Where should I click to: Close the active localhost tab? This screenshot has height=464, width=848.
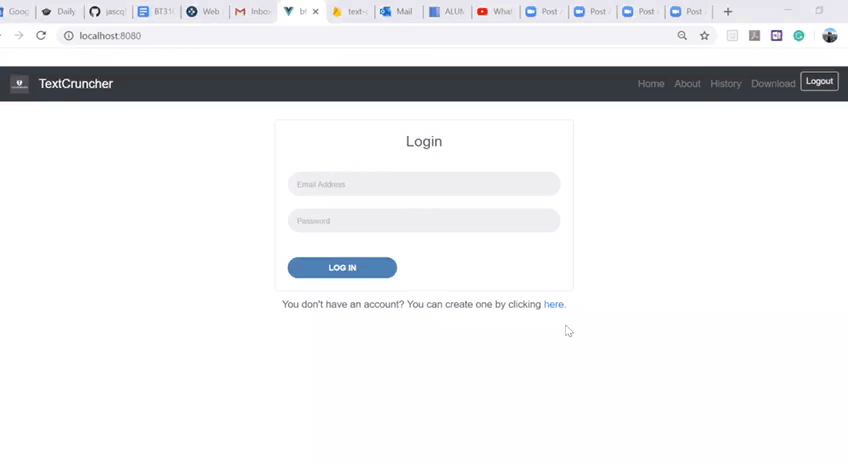[x=316, y=11]
